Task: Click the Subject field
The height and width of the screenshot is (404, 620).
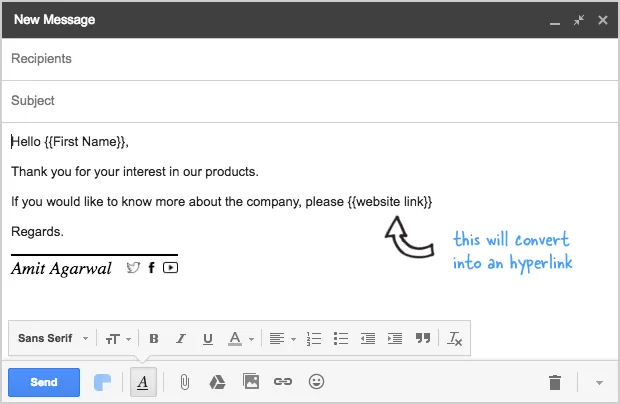Action: click(310, 101)
